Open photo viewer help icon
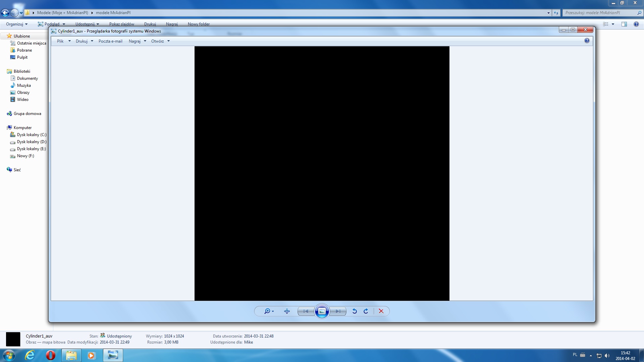 (x=587, y=41)
